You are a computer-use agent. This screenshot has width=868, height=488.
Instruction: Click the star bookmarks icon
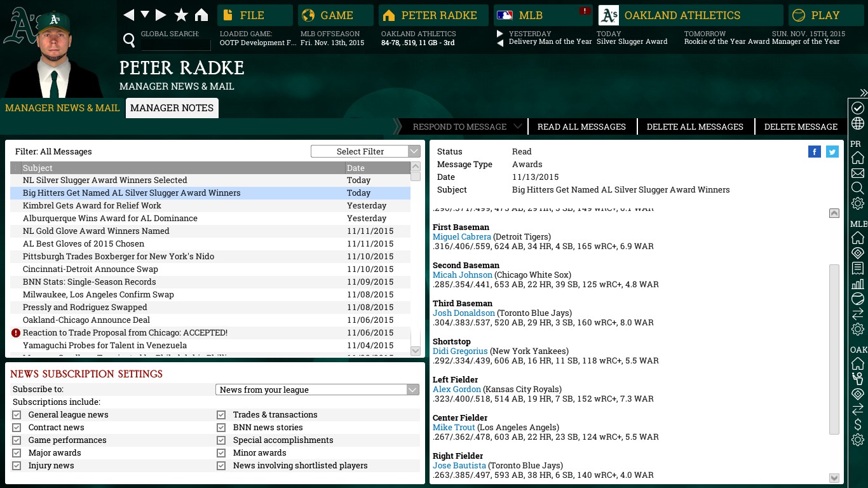181,15
